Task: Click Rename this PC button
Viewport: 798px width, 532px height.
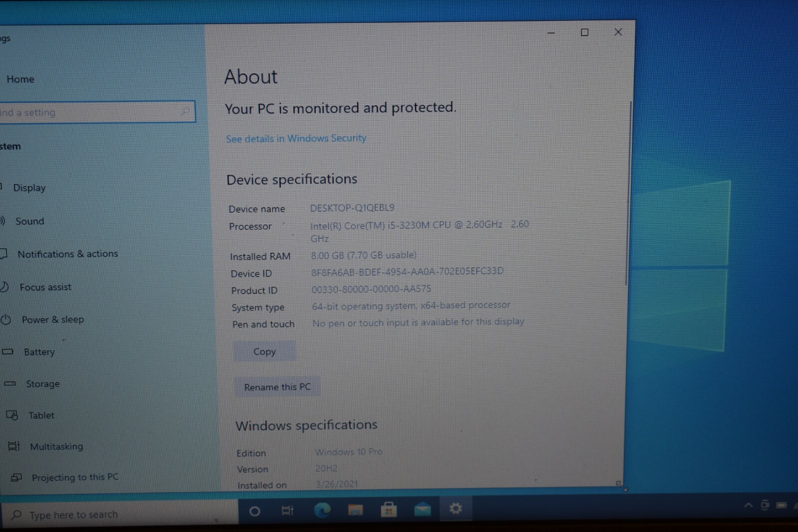Action: [x=277, y=387]
